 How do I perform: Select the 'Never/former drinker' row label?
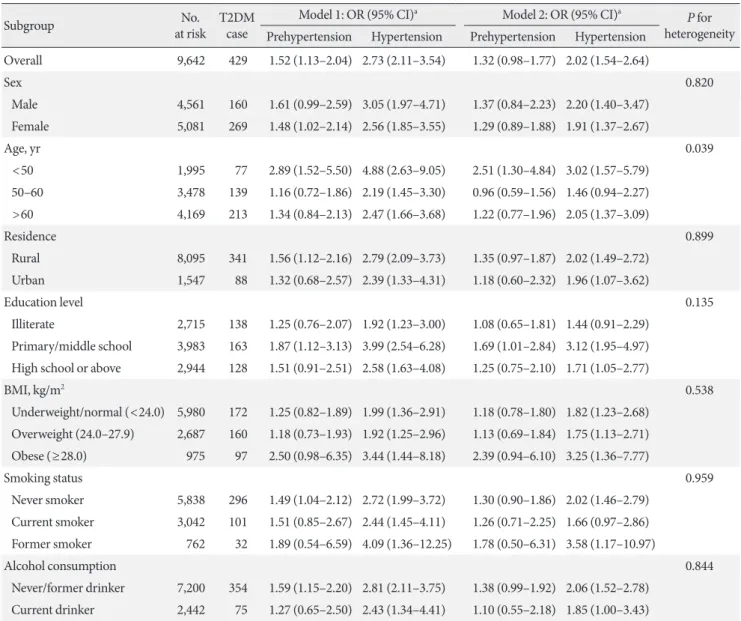[x=68, y=588]
